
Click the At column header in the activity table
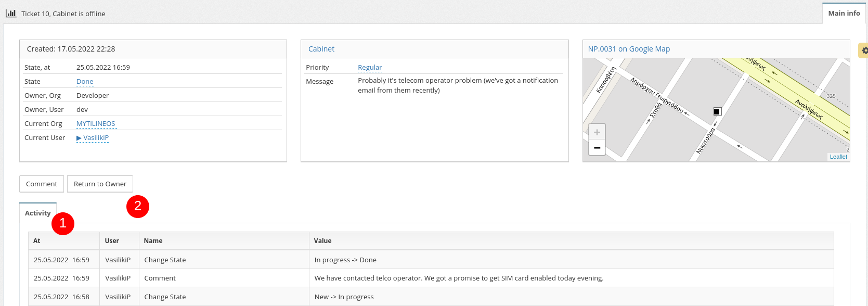tap(37, 241)
